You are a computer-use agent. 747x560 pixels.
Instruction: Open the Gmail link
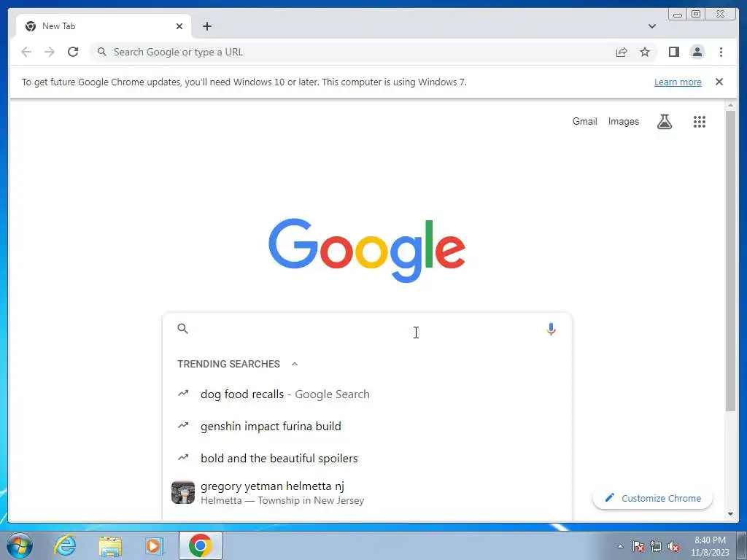click(584, 122)
